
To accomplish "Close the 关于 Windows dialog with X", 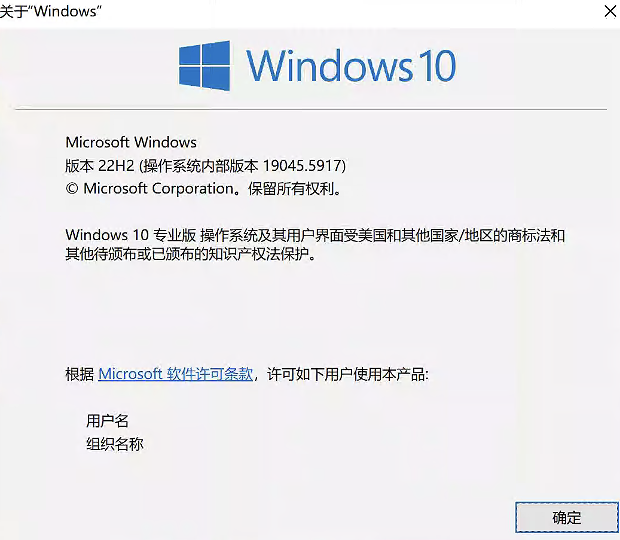I will click(x=610, y=11).
